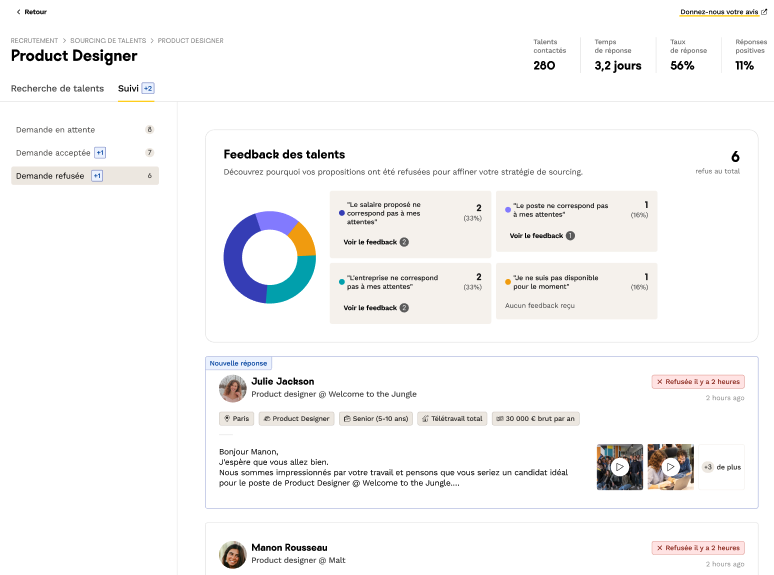Click the dark blue donut chart segment
774x575 pixels.
(234, 260)
